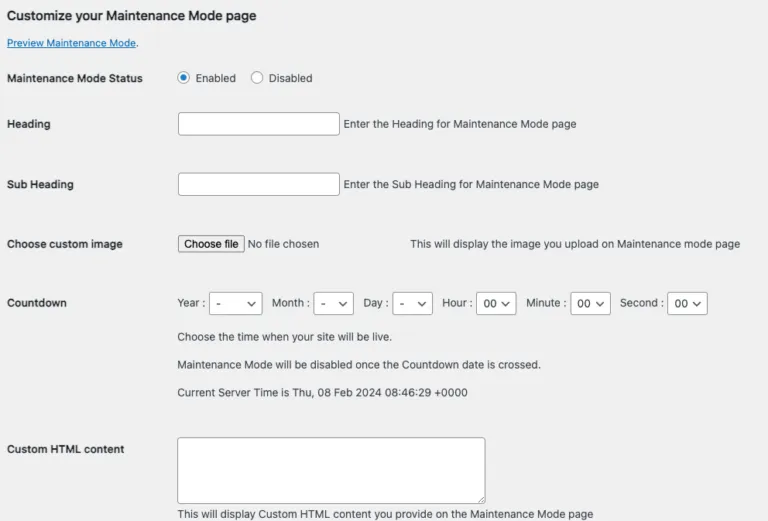This screenshot has width=768, height=521.
Task: Click 'This will display the image you upload' hint
Action: [575, 244]
